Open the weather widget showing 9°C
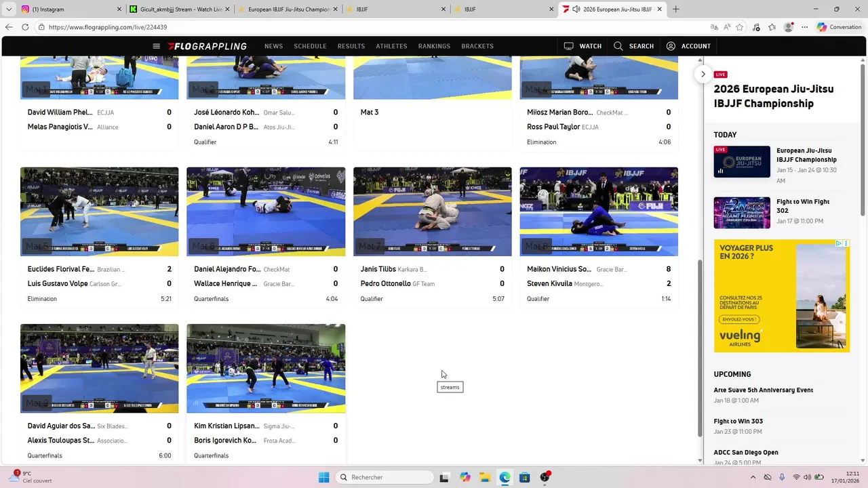Viewport: 868px width, 488px height. click(x=30, y=477)
